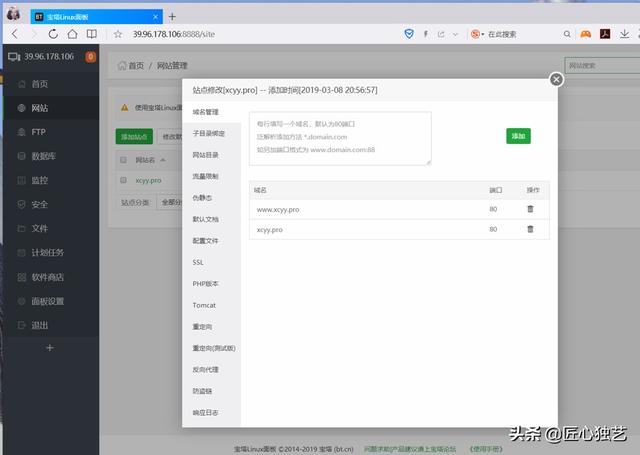The width and height of the screenshot is (640, 455).
Task: Open a new browser tab
Action: point(172,17)
